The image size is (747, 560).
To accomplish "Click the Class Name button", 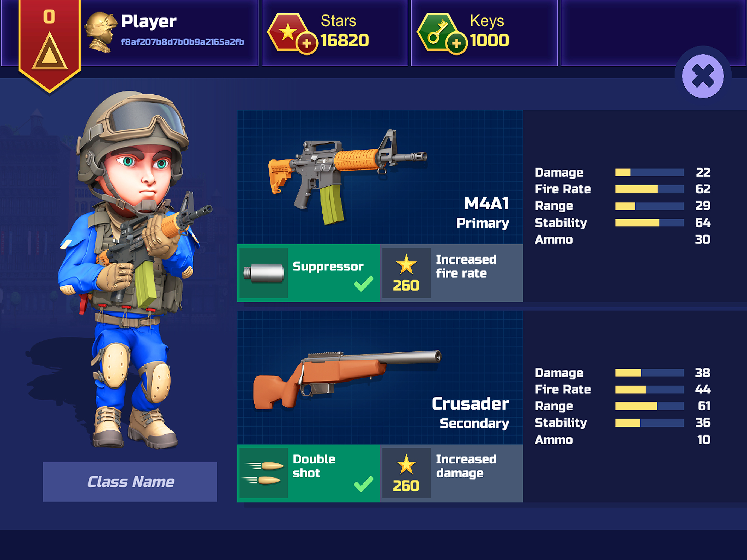I will click(130, 482).
